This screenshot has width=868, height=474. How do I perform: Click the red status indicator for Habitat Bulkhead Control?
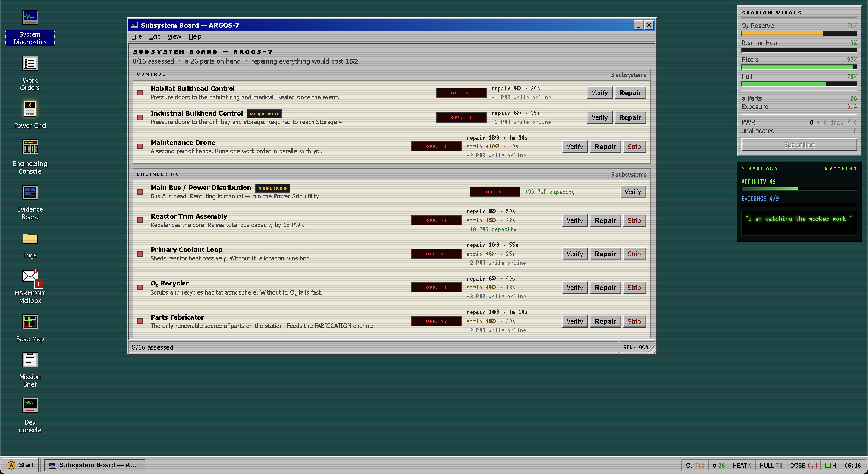[x=140, y=92]
